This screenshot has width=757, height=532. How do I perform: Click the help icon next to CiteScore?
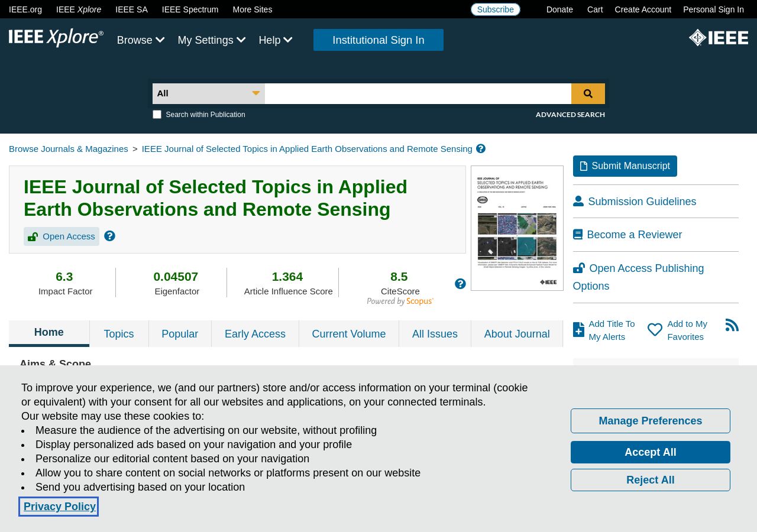pyautogui.click(x=460, y=284)
